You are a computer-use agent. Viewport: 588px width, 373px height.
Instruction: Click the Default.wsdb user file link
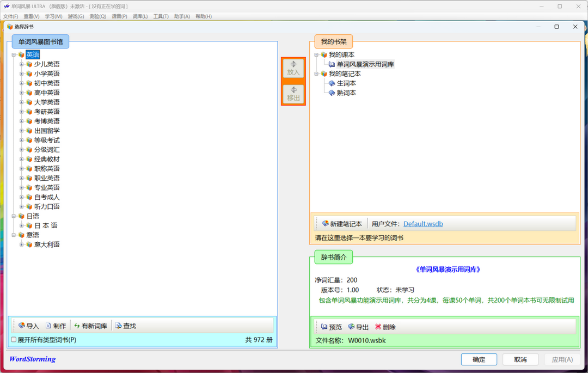point(423,223)
